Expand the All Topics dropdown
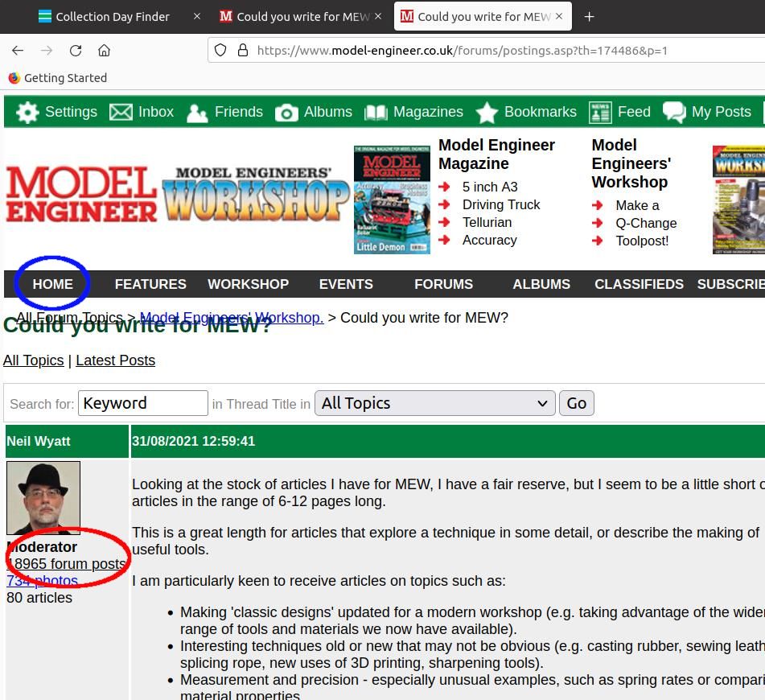The image size is (765, 700). pyautogui.click(x=434, y=403)
